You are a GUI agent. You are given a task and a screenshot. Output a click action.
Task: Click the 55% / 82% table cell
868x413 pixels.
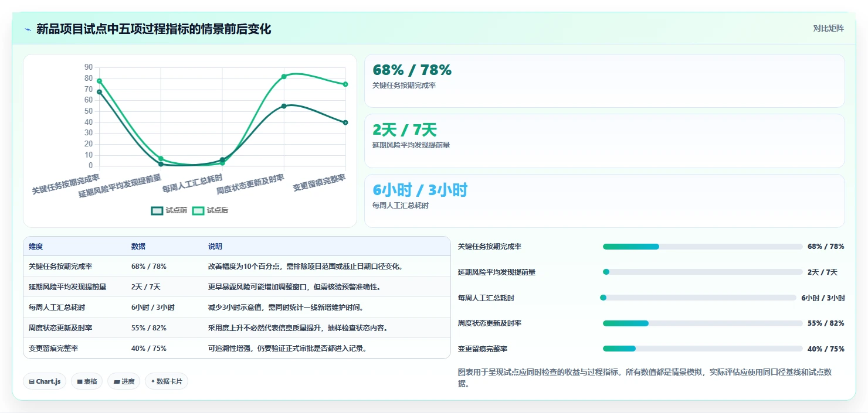pyautogui.click(x=149, y=328)
